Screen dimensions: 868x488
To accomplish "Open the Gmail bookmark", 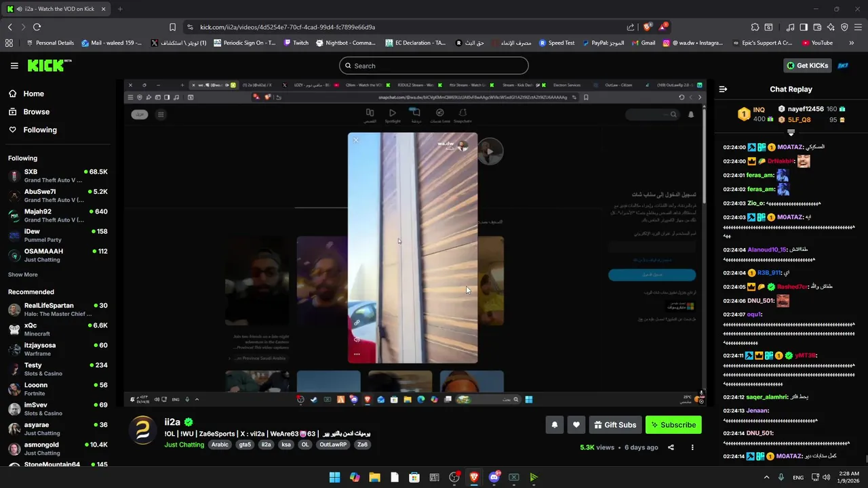I will (x=644, y=43).
